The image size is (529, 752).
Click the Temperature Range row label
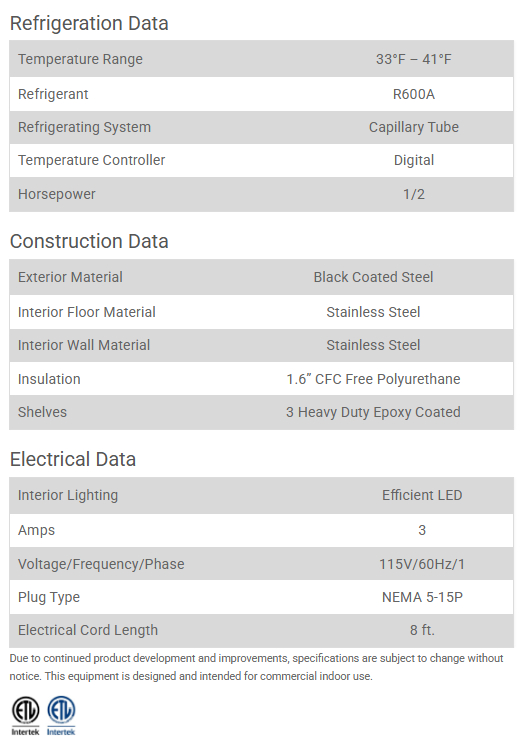pyautogui.click(x=81, y=59)
